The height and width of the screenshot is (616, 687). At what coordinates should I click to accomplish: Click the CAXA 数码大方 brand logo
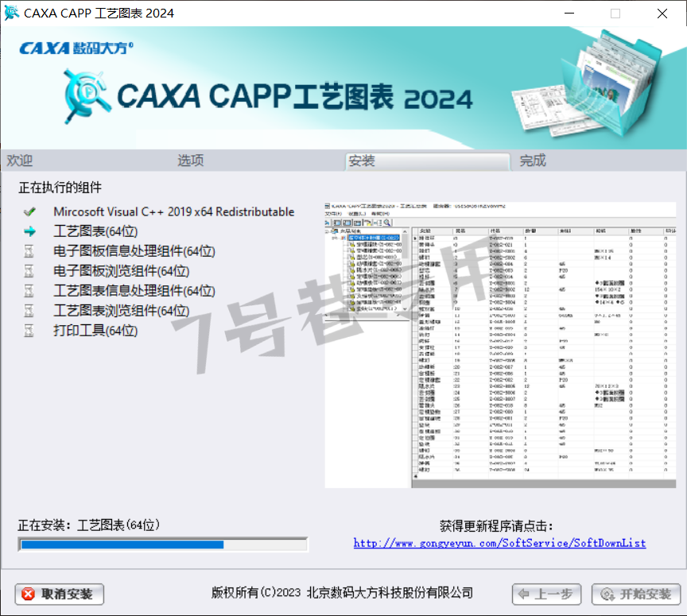[76, 48]
